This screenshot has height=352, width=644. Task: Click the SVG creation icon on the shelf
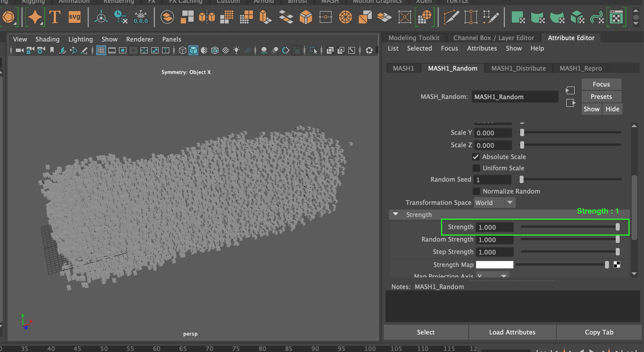click(74, 17)
